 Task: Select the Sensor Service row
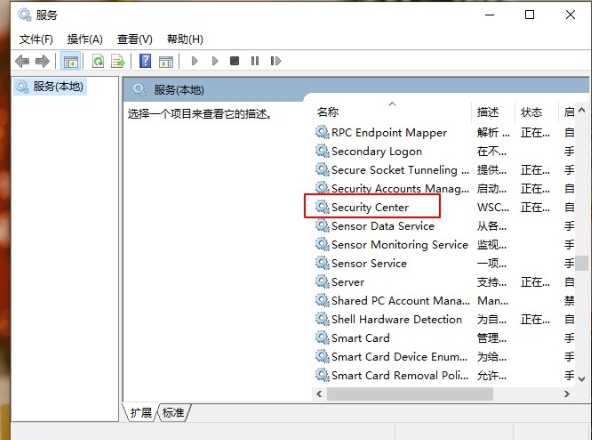click(369, 263)
